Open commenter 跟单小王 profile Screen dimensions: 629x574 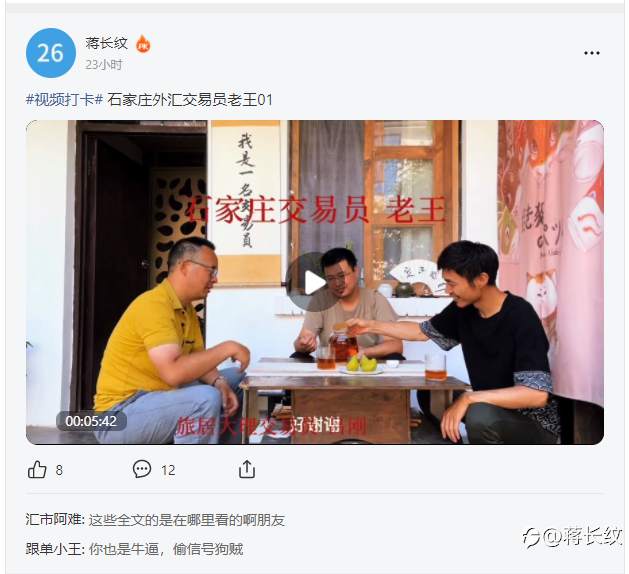(53, 549)
